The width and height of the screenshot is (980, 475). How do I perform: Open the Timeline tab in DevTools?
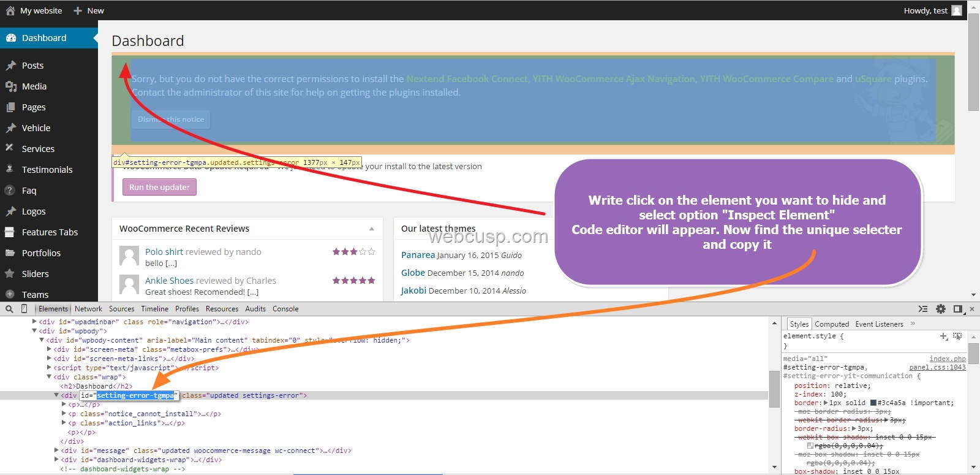[x=154, y=309]
